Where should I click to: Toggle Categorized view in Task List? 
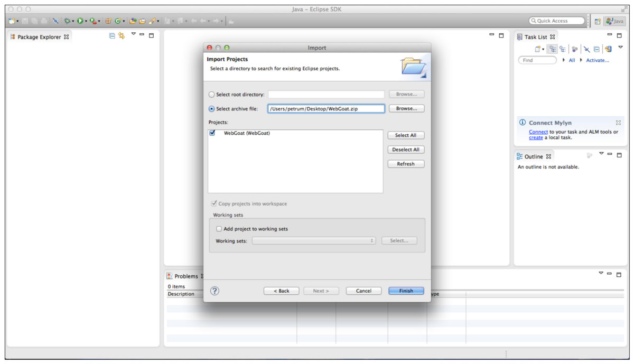[553, 49]
